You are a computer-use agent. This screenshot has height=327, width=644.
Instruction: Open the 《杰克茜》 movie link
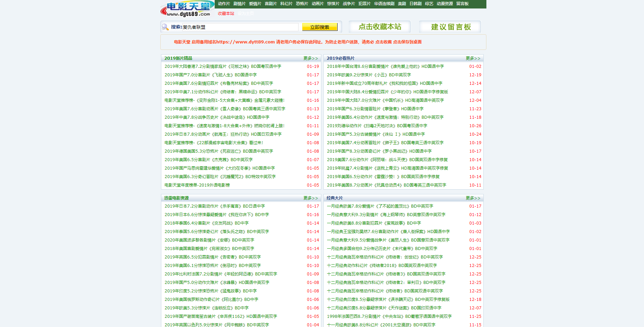pyautogui.click(x=209, y=160)
